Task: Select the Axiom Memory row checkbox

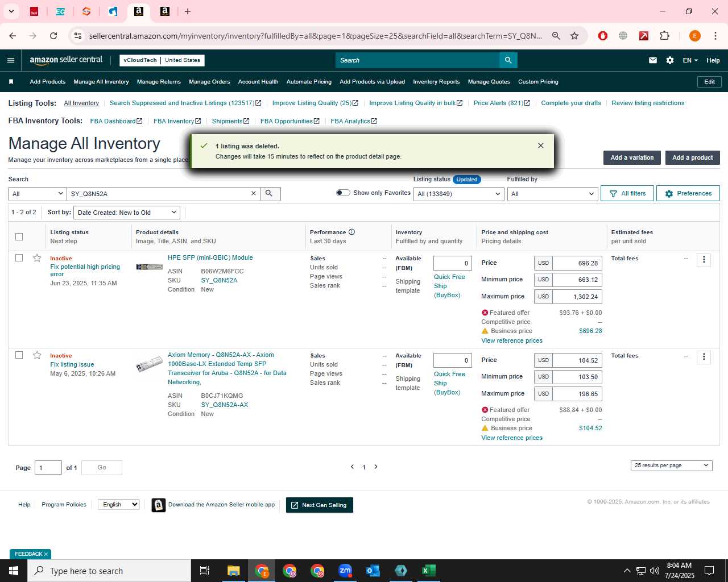Action: [x=19, y=355]
